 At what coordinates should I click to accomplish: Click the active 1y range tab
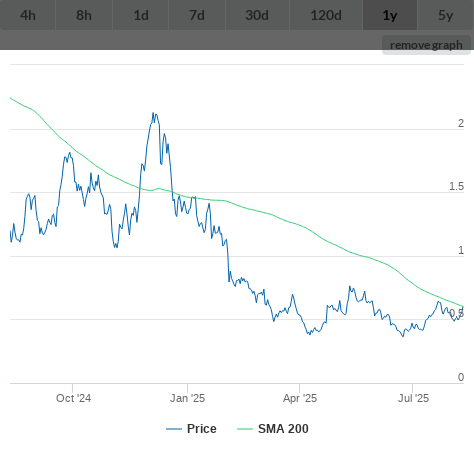coord(390,15)
